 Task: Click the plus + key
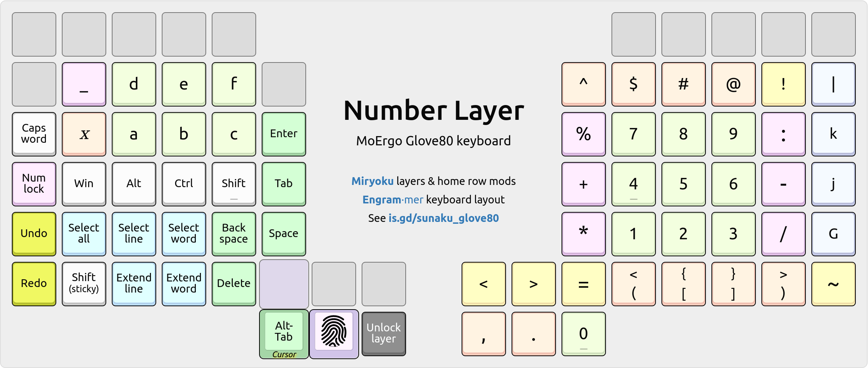[x=584, y=184]
